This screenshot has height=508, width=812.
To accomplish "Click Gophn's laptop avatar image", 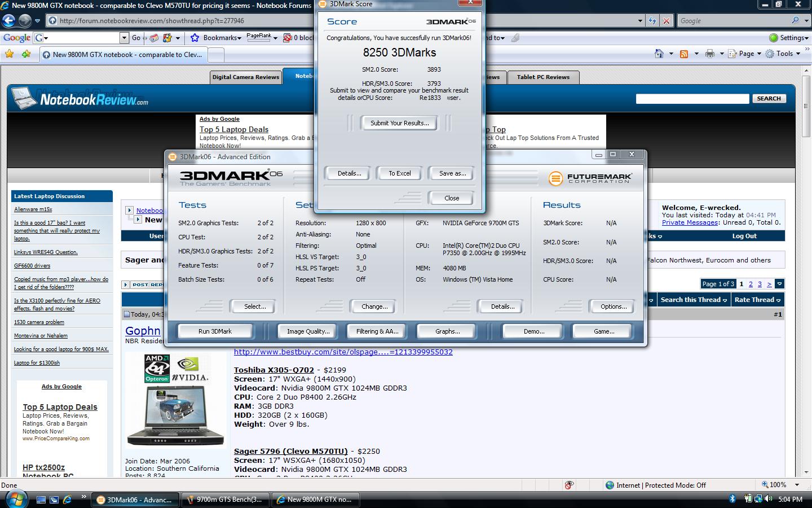I will click(175, 400).
